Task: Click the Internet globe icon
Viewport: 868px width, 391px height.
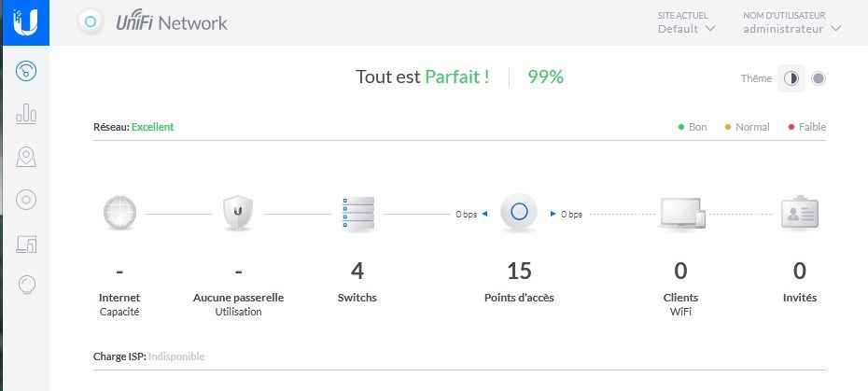Action: 119,214
